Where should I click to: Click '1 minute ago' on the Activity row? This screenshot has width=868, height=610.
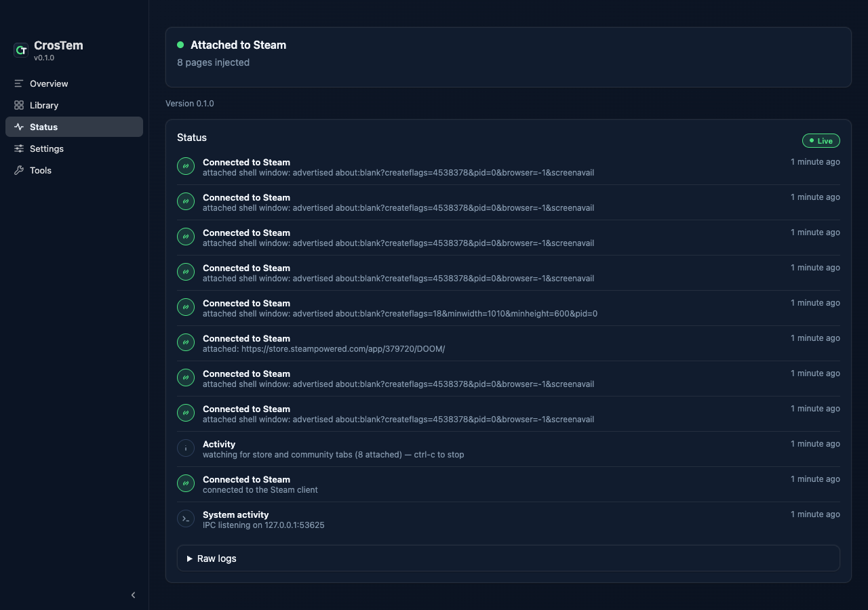[815, 444]
